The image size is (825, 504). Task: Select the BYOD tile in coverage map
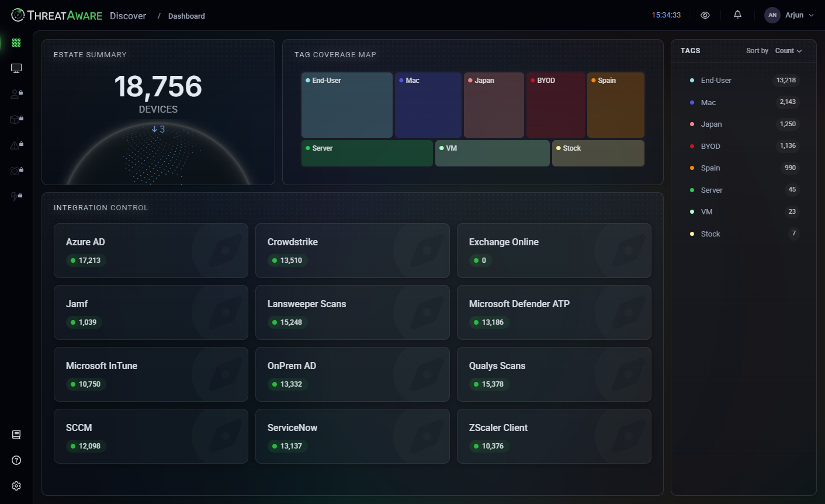point(556,105)
